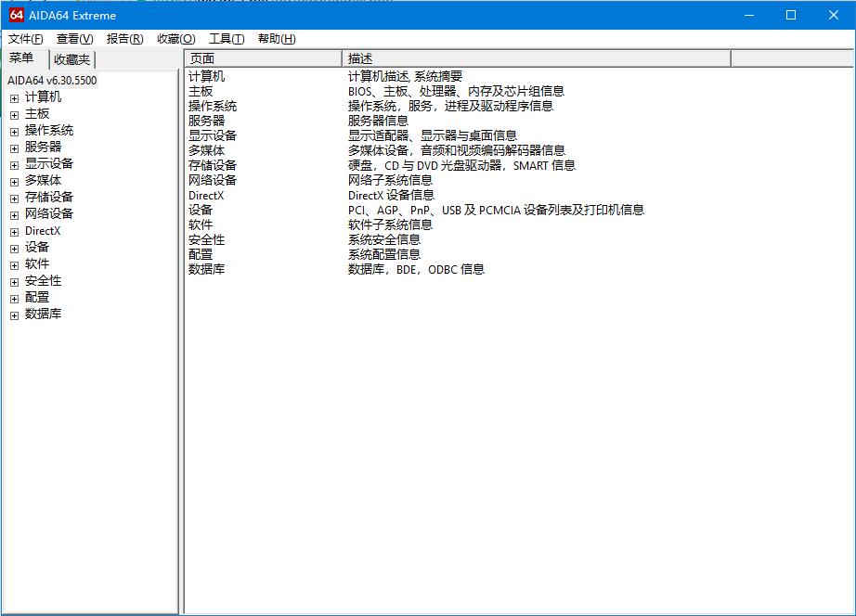The image size is (856, 616).
Task: Expand the 存储设备 tree node
Action: tap(14, 199)
